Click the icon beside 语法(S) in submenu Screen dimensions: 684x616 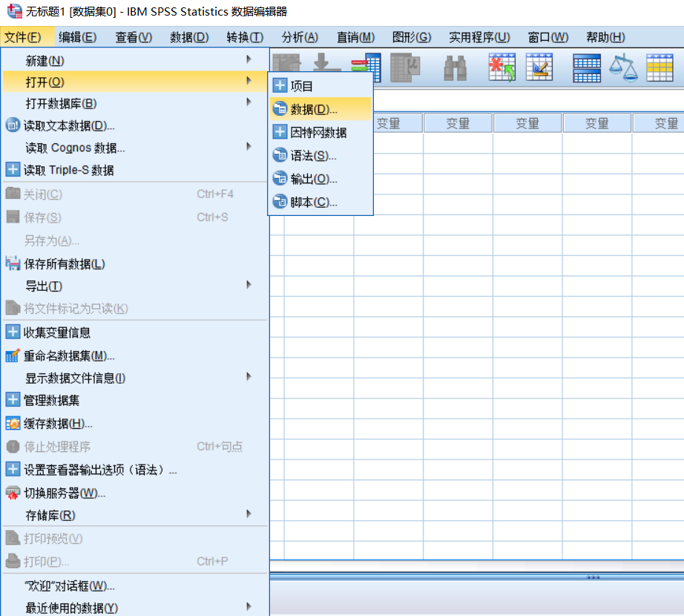(280, 155)
